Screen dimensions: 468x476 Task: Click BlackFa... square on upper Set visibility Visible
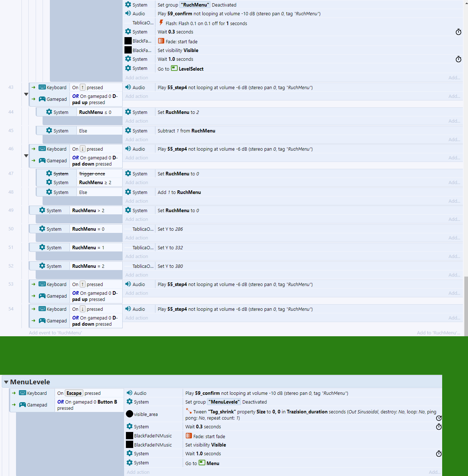pyautogui.click(x=128, y=50)
